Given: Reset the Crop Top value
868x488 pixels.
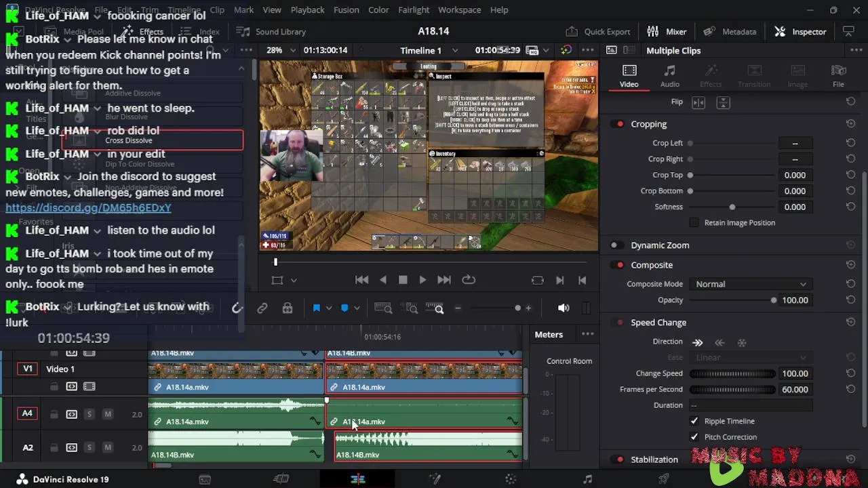Looking at the screenshot, I should [x=850, y=175].
